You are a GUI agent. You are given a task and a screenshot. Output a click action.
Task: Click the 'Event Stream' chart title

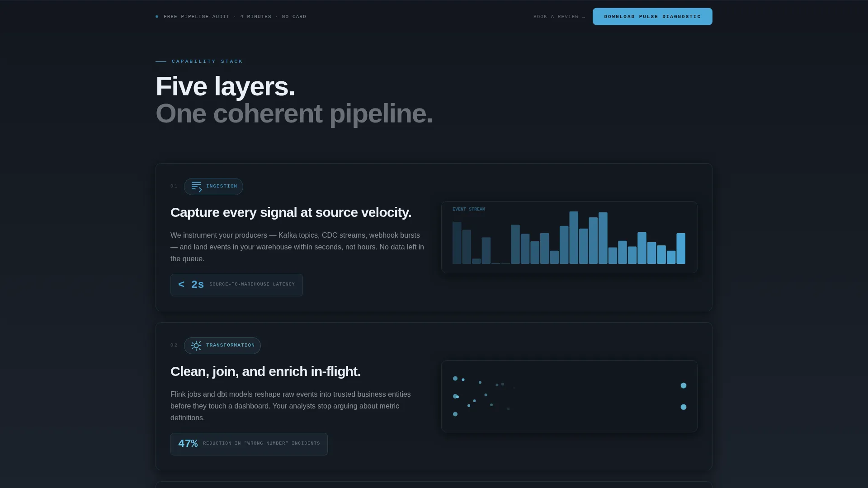pyautogui.click(x=469, y=209)
